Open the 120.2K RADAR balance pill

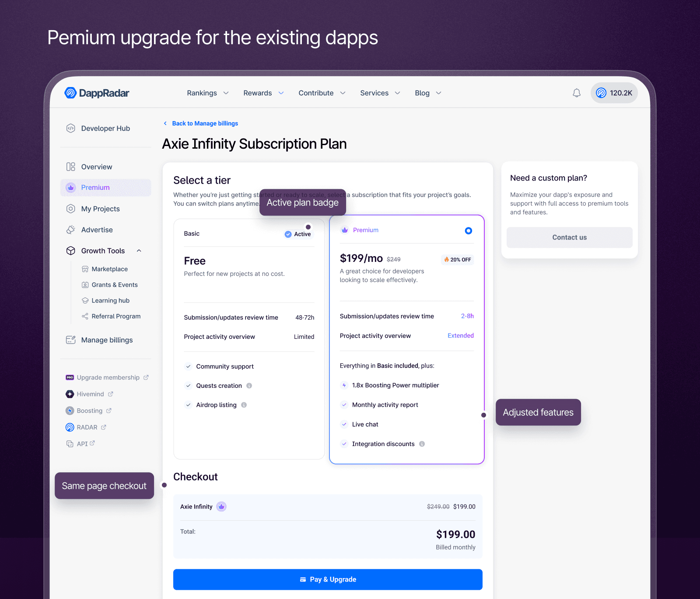tap(614, 93)
